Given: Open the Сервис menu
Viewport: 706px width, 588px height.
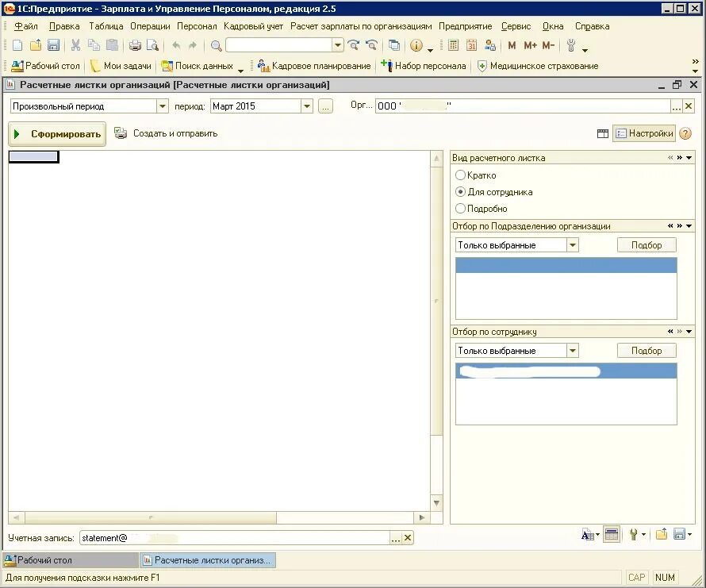Looking at the screenshot, I should pyautogui.click(x=516, y=26).
